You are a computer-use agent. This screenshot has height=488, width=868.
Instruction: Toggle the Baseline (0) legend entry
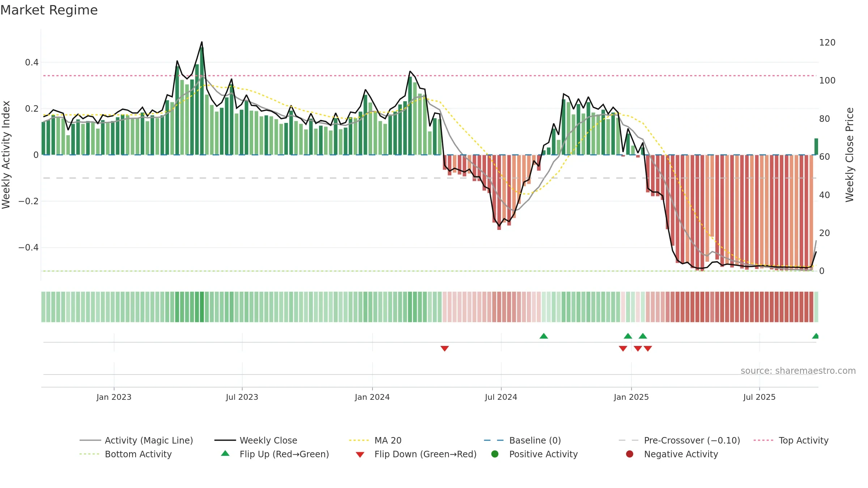pos(522,440)
